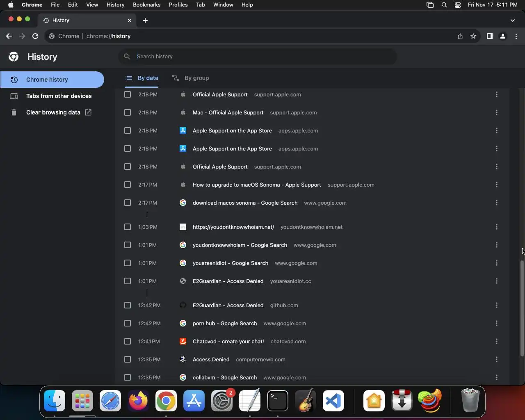Open more actions for download macos sonoma
525x420 pixels.
pos(497,203)
